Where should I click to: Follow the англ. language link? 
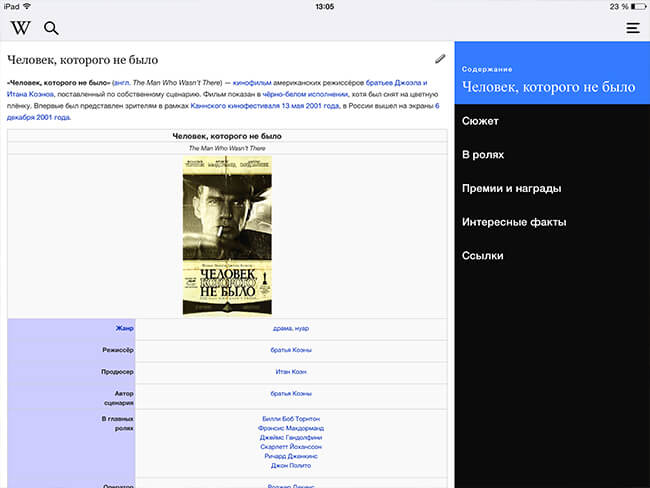(x=121, y=83)
